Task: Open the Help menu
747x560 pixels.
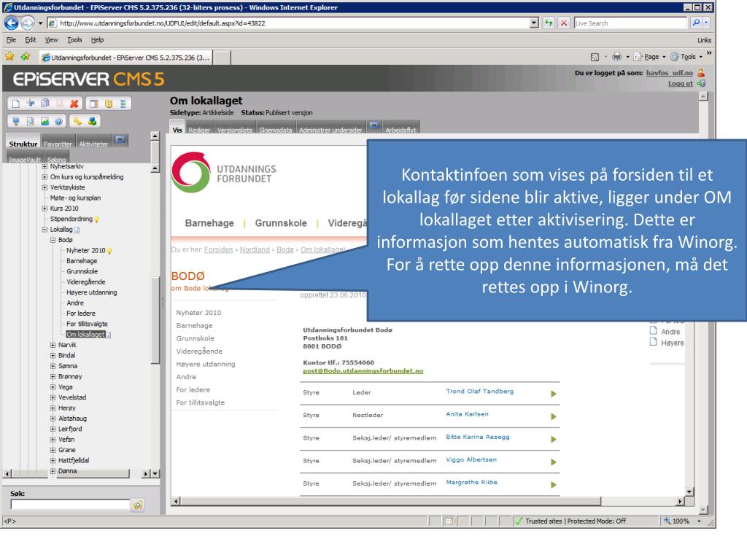Action: pos(97,40)
